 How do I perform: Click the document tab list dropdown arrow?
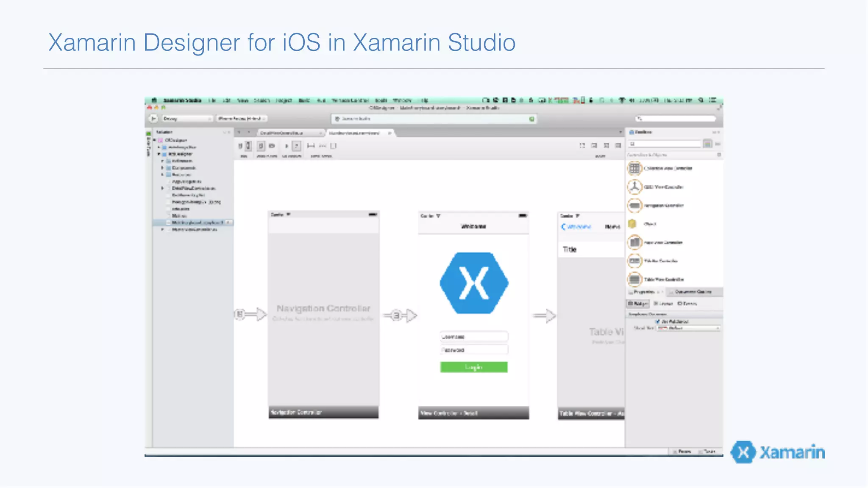click(x=620, y=133)
